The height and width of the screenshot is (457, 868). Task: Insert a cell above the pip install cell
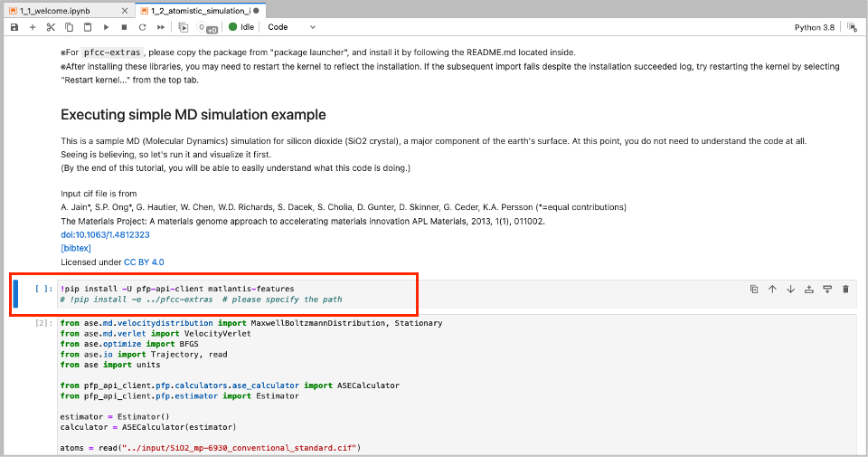[x=809, y=289]
